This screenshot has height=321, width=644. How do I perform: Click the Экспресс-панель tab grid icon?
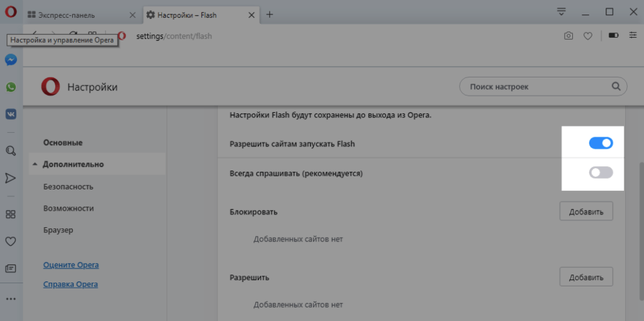(31, 15)
